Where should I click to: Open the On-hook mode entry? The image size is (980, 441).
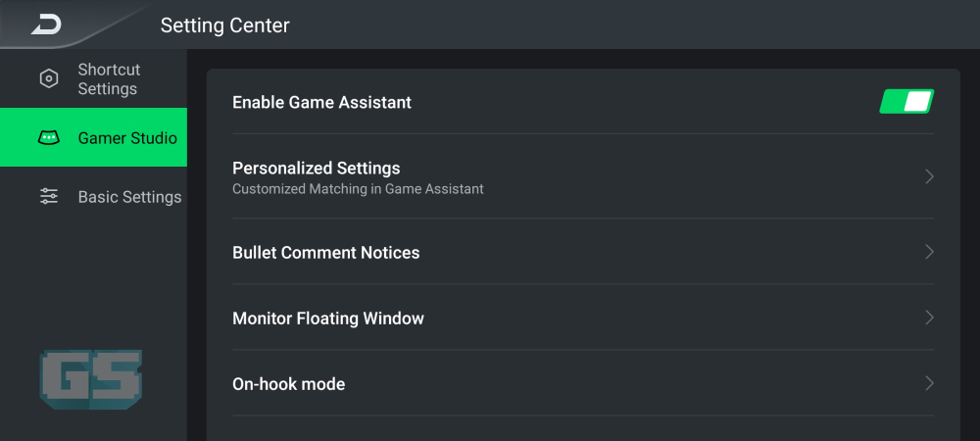point(583,383)
